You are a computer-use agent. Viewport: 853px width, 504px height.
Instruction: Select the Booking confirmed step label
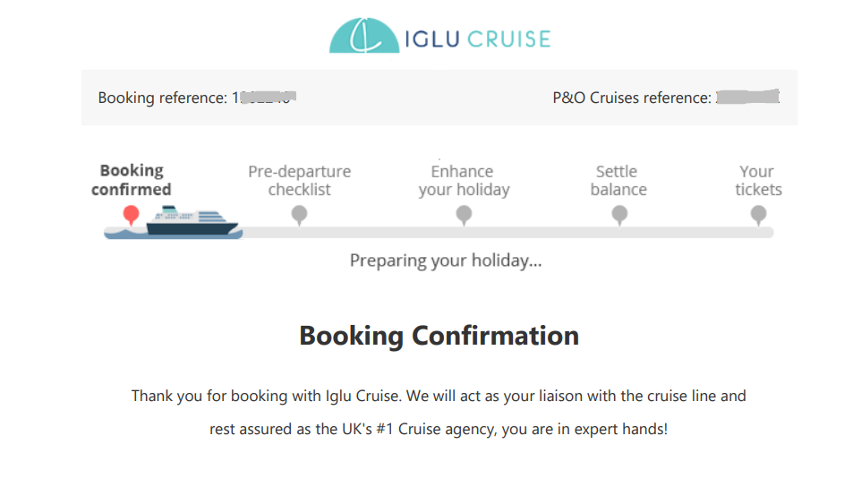click(132, 180)
